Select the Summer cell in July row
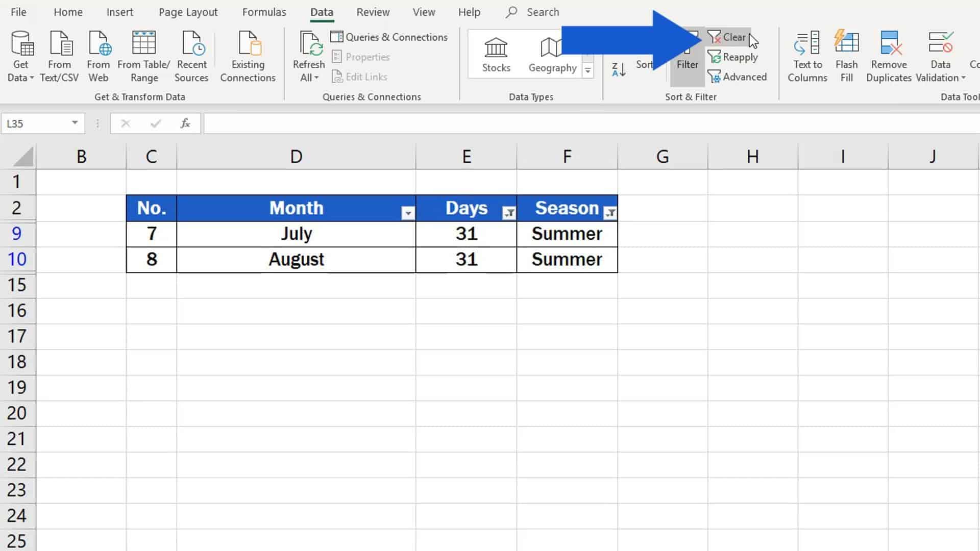The height and width of the screenshot is (551, 980). [567, 234]
